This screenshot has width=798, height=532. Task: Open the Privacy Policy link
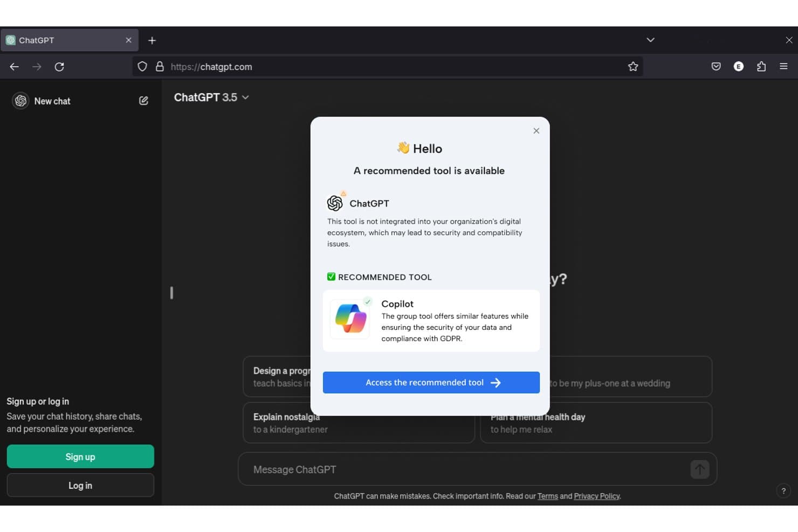(x=597, y=496)
